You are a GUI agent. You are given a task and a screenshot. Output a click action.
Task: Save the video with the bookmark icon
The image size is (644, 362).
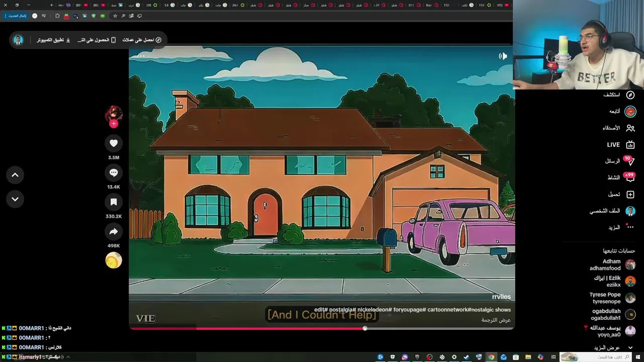tap(114, 202)
